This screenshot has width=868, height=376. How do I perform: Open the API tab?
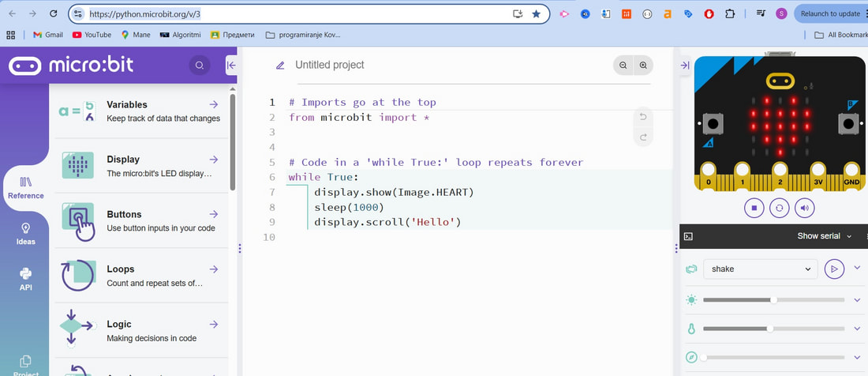25,280
